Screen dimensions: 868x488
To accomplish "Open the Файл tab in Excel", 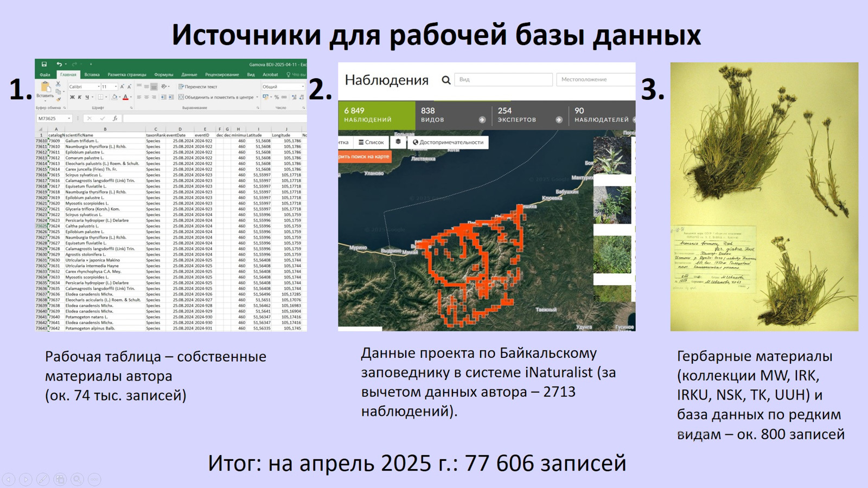I will 45,75.
